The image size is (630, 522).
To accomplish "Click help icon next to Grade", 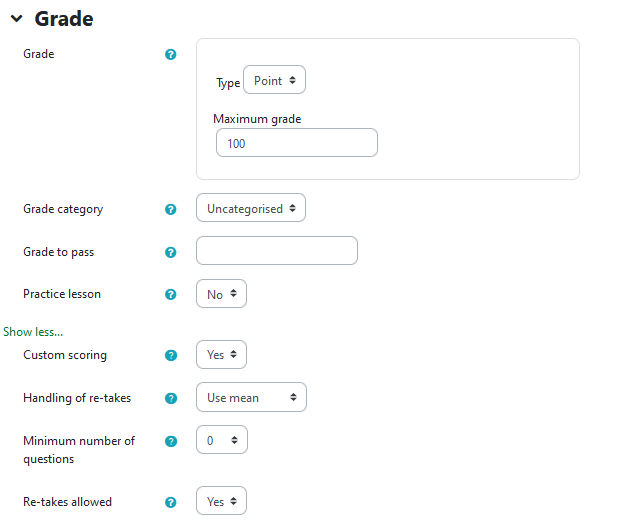I will [170, 54].
